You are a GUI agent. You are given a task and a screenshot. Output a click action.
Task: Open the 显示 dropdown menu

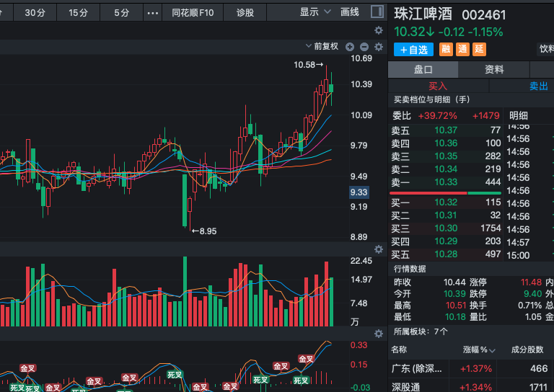pyautogui.click(x=315, y=12)
